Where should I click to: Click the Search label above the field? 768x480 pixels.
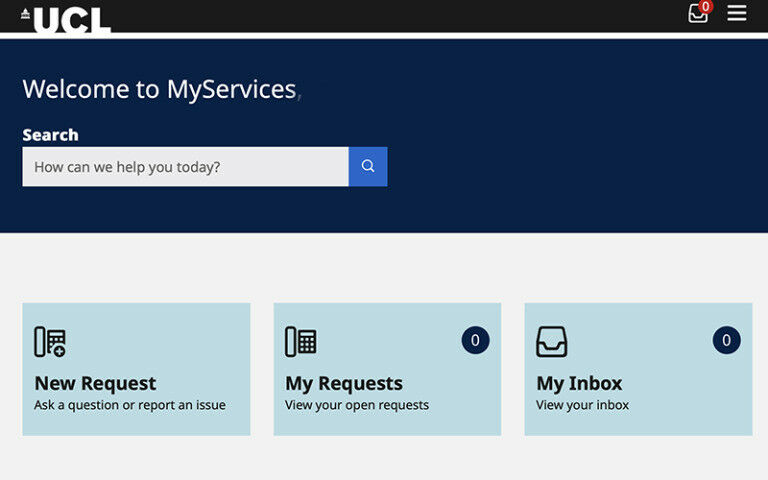click(50, 135)
